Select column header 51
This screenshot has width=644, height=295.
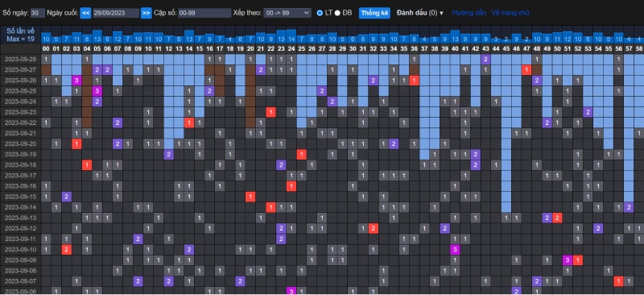[x=568, y=48]
